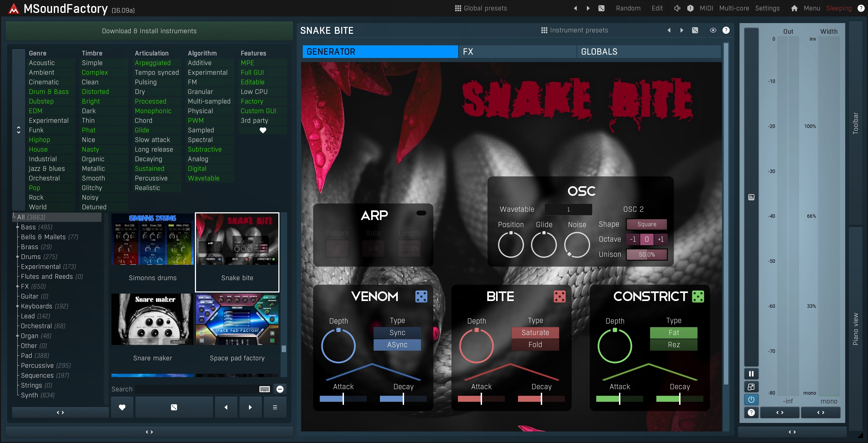Toggle the meter power button
This screenshot has width=868, height=443.
(751, 400)
